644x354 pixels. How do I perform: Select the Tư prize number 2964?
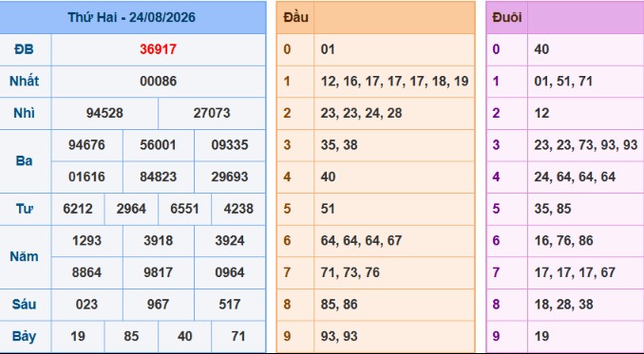click(x=131, y=209)
